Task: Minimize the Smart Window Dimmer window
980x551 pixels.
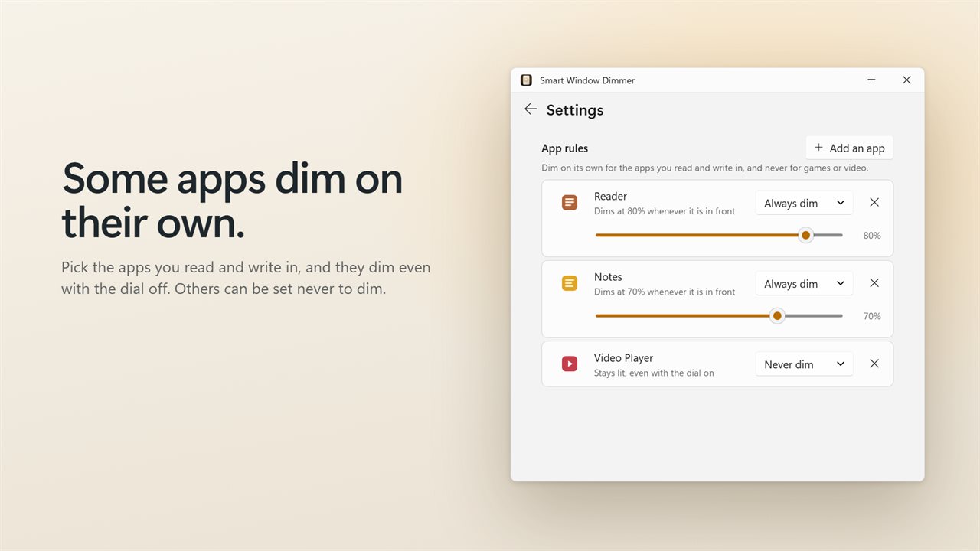Action: [872, 80]
